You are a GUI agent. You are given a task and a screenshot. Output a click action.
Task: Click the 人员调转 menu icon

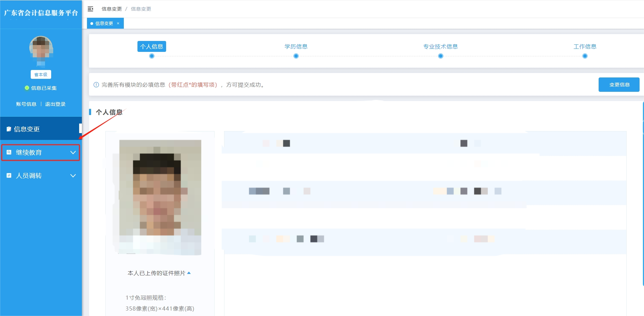(9, 176)
